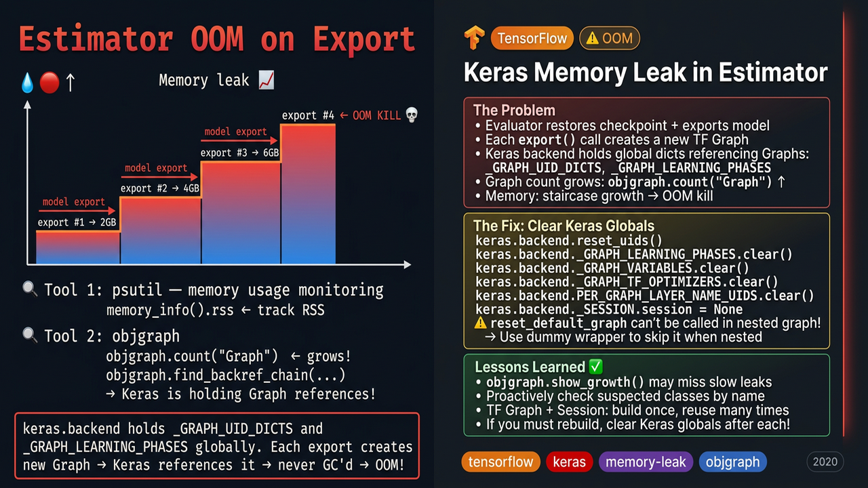Open the red keras tag

[x=569, y=462]
